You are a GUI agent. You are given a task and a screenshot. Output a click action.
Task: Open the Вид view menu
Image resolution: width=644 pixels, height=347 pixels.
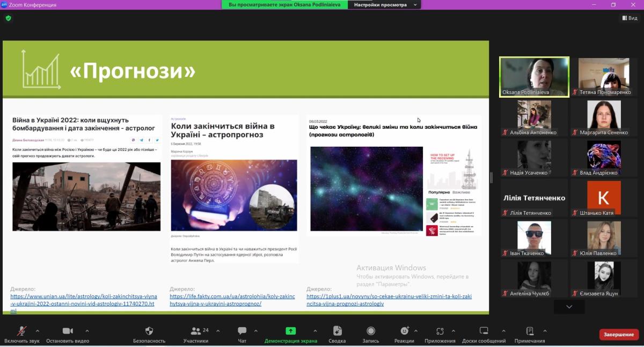click(x=630, y=18)
